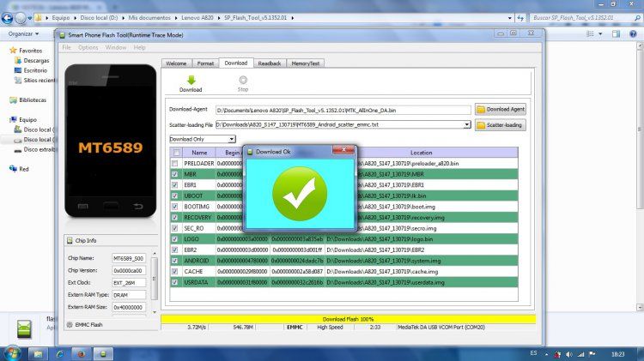Expand the Download Only mode dropdown
The image size is (644, 361).
click(232, 139)
